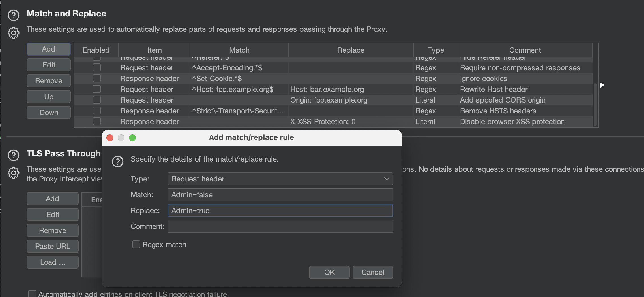Viewport: 644px width, 297px height.
Task: Enable the Rewrite Host header rule
Action: click(x=97, y=89)
